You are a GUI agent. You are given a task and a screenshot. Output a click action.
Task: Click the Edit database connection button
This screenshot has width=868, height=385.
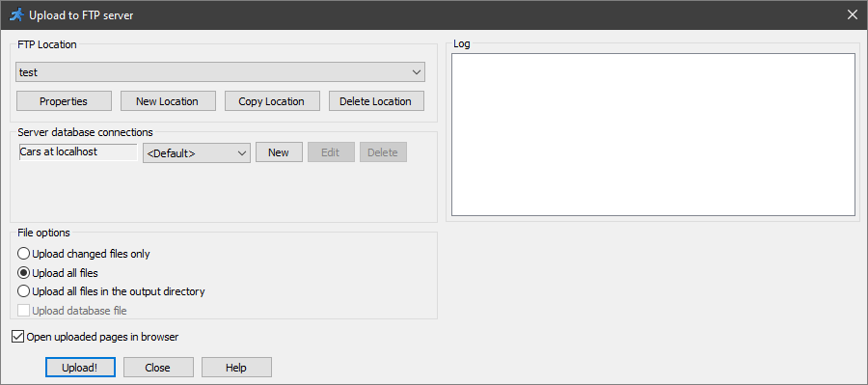(x=331, y=152)
